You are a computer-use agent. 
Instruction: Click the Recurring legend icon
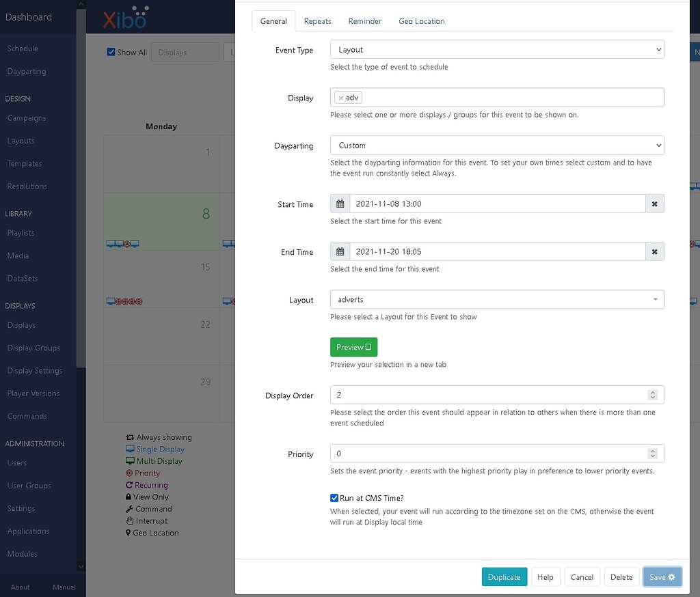(130, 484)
